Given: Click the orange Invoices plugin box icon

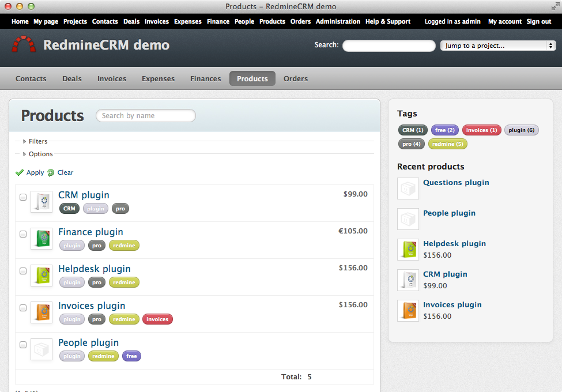Looking at the screenshot, I should pyautogui.click(x=42, y=312).
